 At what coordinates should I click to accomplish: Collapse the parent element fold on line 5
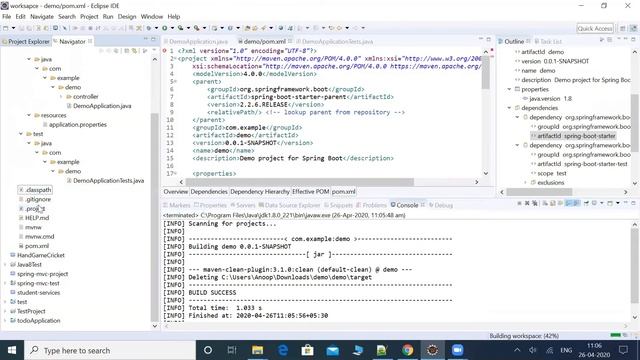175,82
